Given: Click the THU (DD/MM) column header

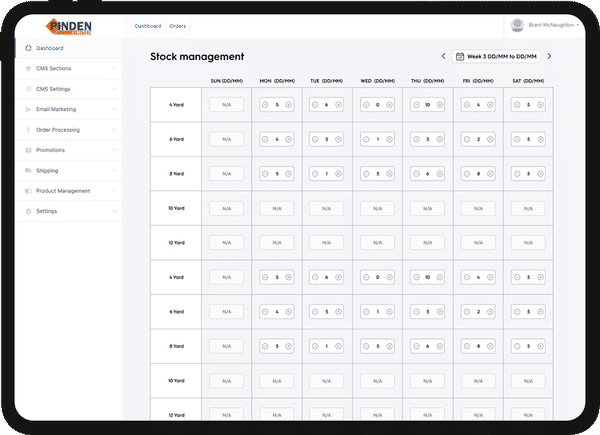Looking at the screenshot, I should 427,81.
